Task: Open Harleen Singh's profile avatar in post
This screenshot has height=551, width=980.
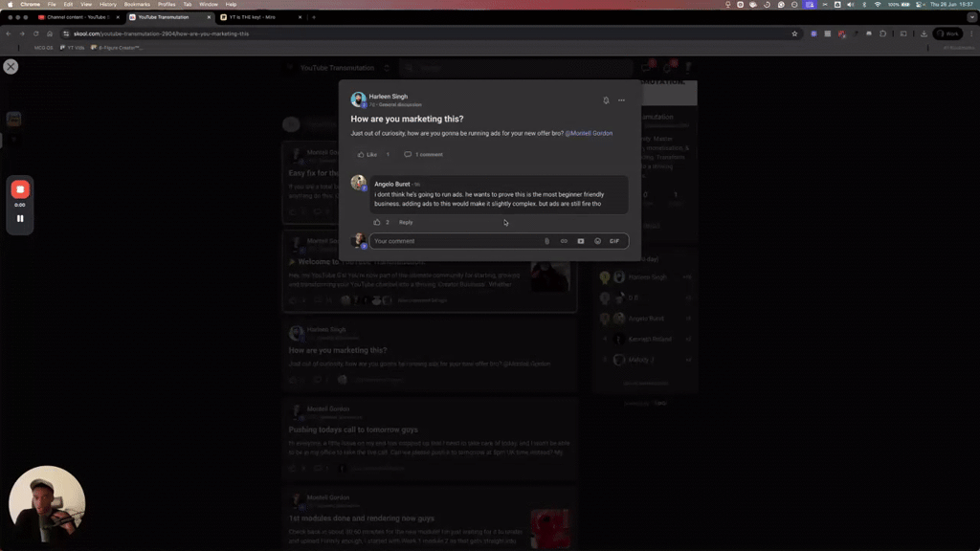Action: pos(358,99)
